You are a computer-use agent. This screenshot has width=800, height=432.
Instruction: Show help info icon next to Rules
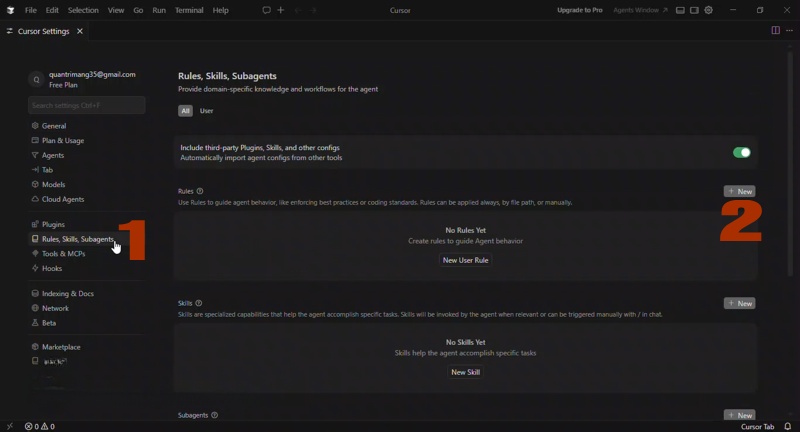(200, 191)
